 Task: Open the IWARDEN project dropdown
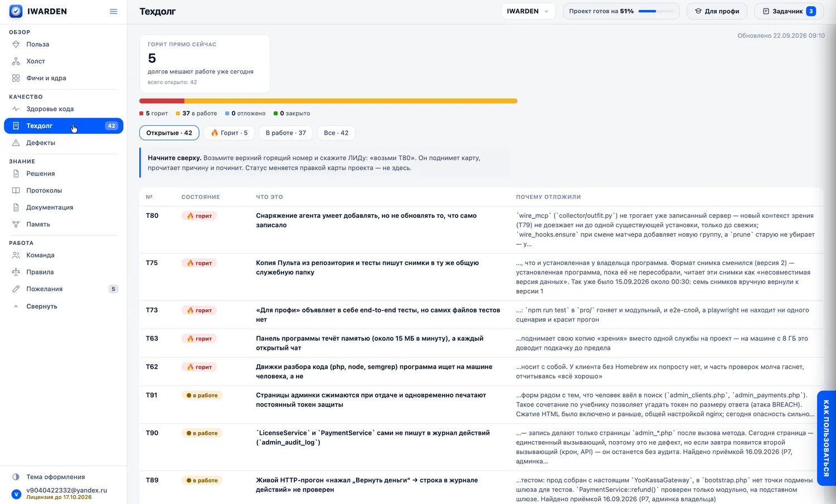pyautogui.click(x=528, y=11)
